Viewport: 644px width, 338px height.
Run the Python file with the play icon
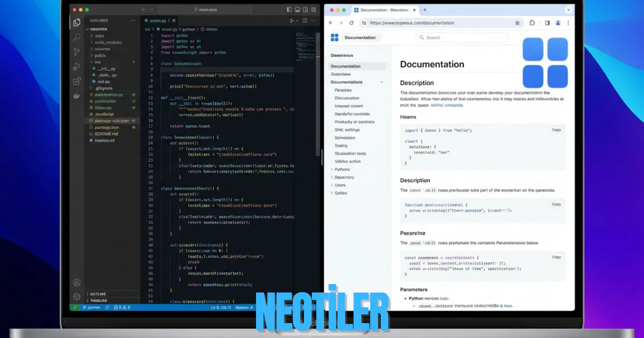click(x=292, y=20)
